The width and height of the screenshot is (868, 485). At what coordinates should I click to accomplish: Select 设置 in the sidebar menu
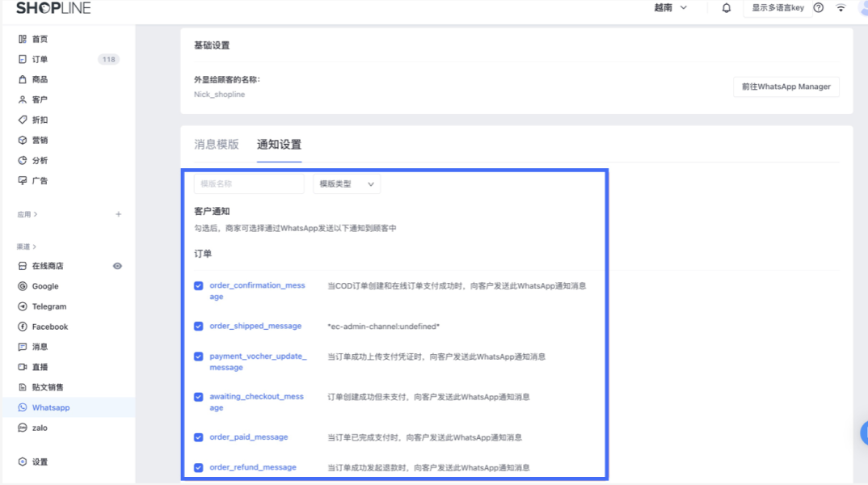(69, 462)
